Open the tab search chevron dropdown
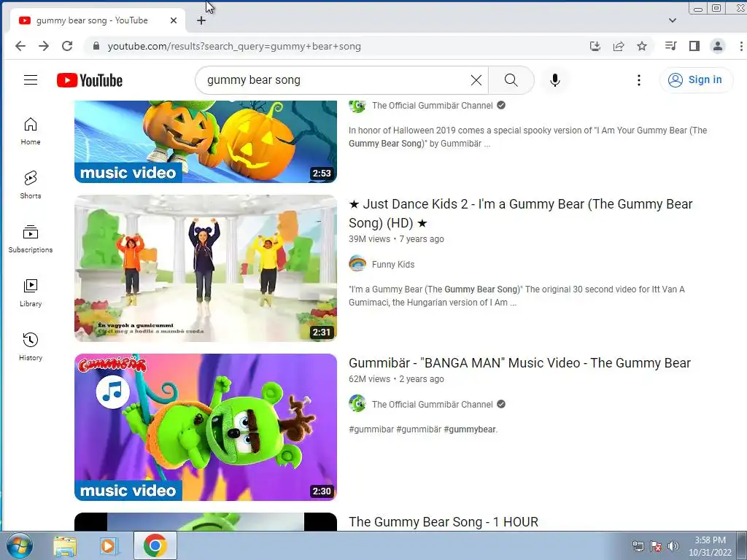 [x=672, y=20]
